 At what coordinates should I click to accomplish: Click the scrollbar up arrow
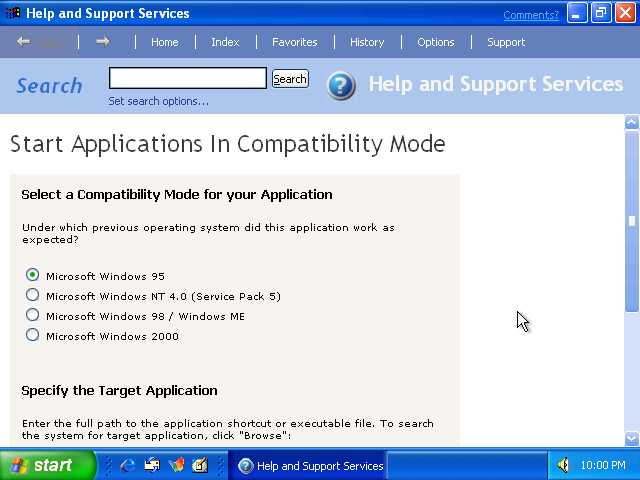(x=632, y=122)
